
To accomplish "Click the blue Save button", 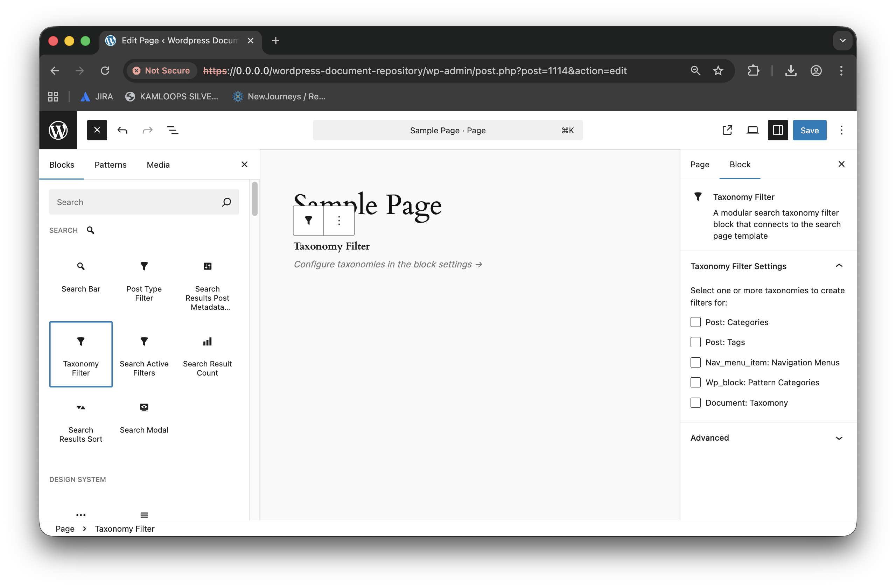I will point(810,130).
